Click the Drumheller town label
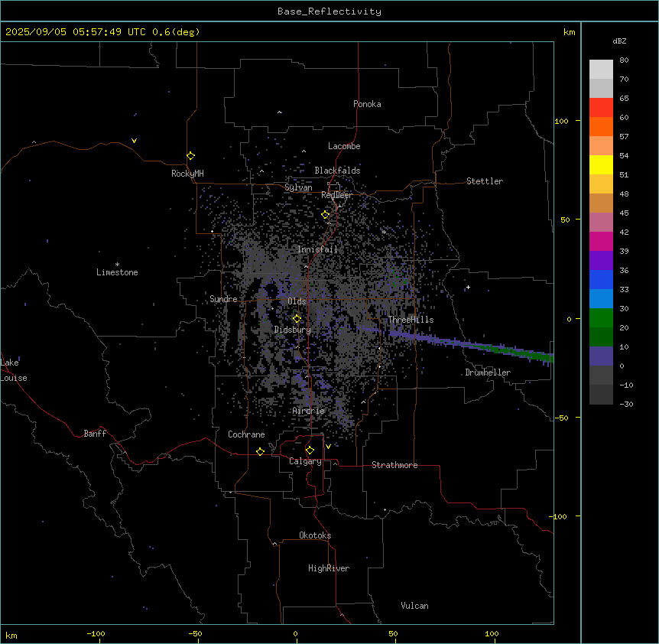The height and width of the screenshot is (644, 659). (488, 372)
